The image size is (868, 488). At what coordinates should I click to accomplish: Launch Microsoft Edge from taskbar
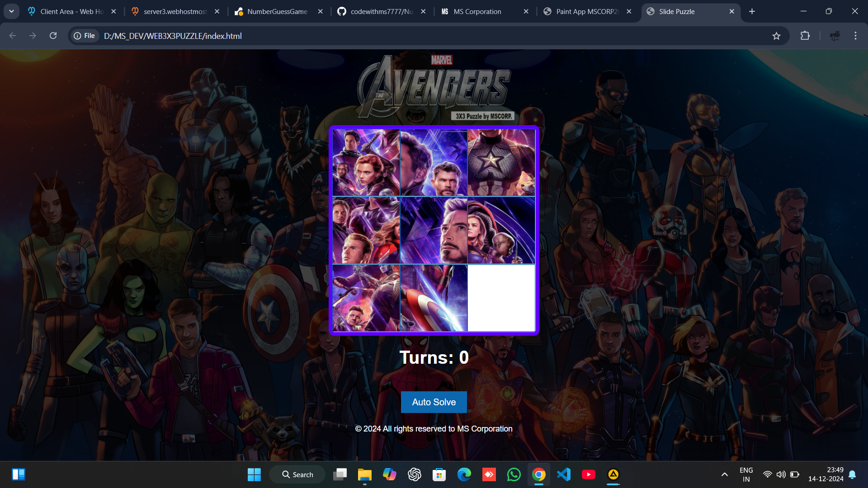pos(464,474)
